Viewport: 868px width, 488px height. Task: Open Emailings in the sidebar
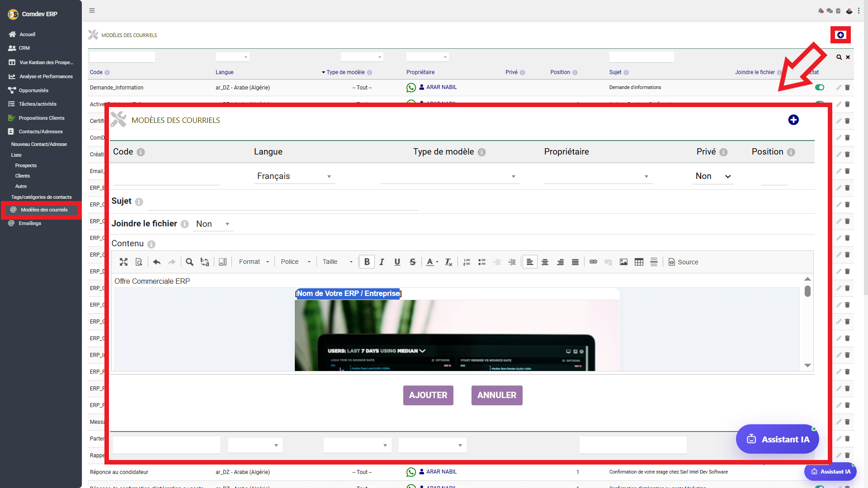coord(30,223)
